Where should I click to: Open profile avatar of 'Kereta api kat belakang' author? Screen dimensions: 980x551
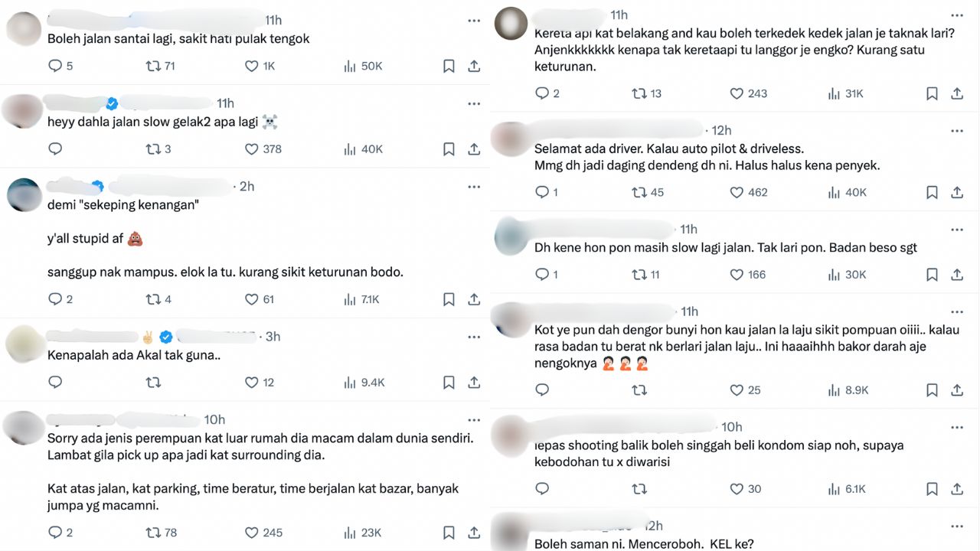[x=511, y=23]
